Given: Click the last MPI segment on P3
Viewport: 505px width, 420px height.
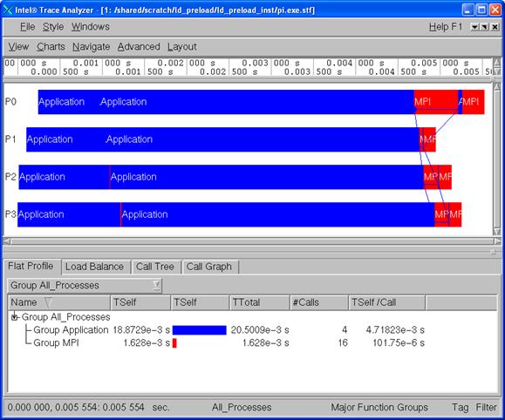Looking at the screenshot, I should [455, 214].
